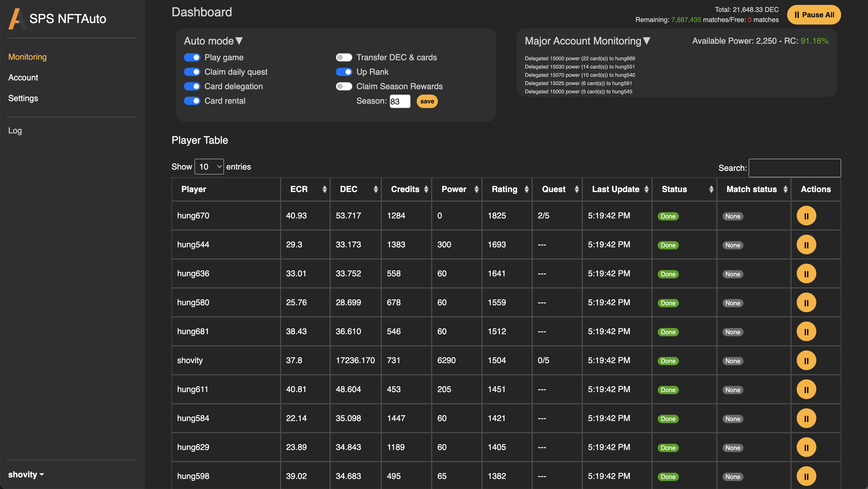Switch to the Log page
Image resolution: width=868 pixels, height=489 pixels.
point(15,131)
